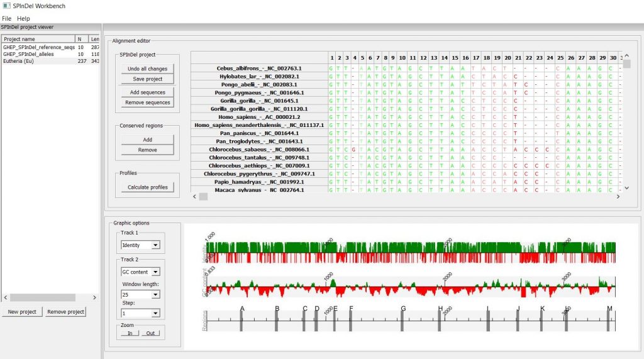The height and width of the screenshot is (359, 644).
Task: Click project list horizontal scrollbar thumb
Action: tap(43, 297)
